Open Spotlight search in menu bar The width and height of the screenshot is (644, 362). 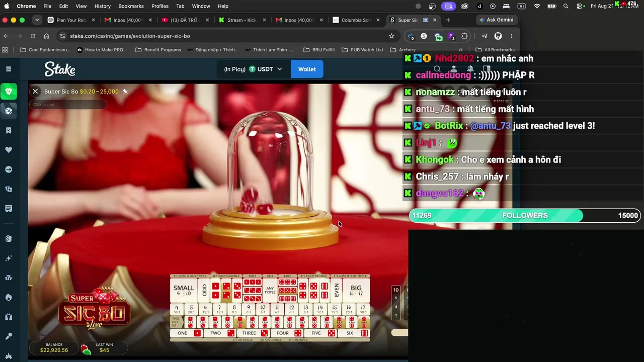click(566, 6)
